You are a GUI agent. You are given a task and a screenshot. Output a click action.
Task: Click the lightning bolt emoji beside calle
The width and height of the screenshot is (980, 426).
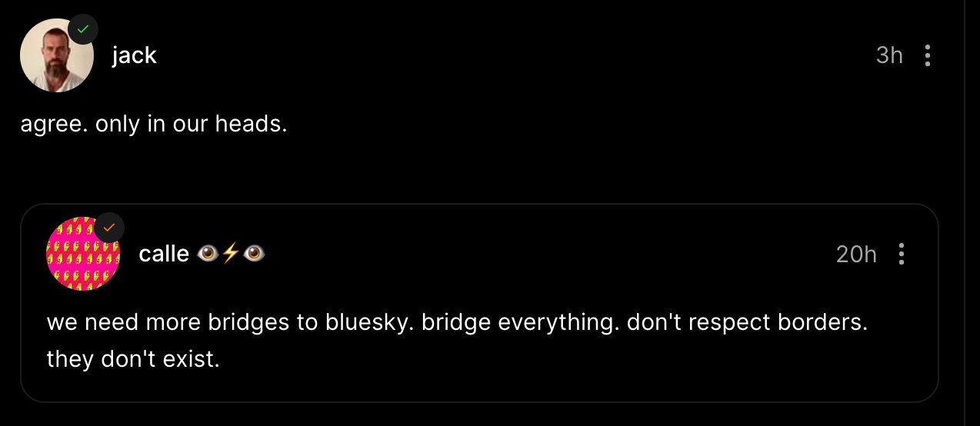231,254
